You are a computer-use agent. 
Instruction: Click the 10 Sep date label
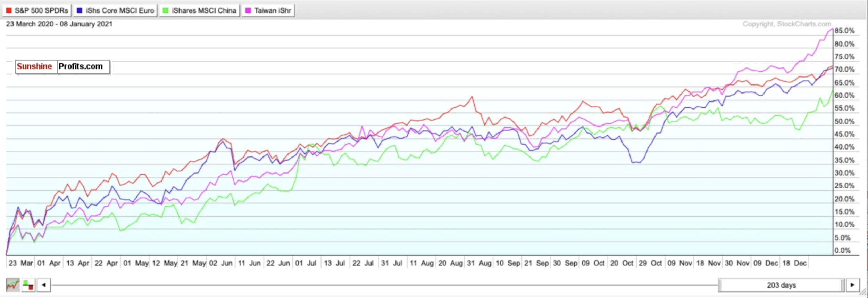(508, 263)
